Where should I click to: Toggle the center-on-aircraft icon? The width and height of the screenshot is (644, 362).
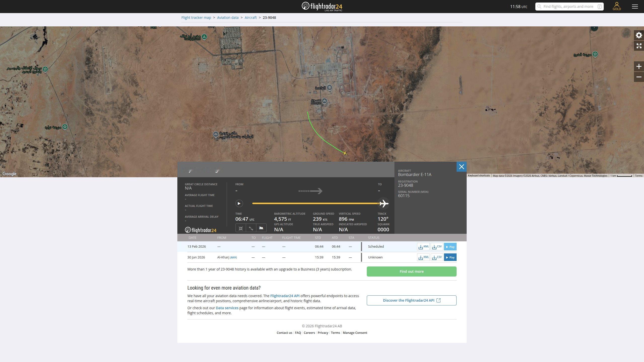click(241, 228)
